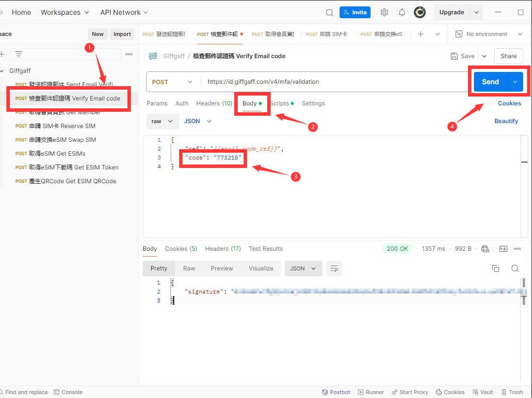Copy response with the copy icon
This screenshot has width=532, height=398.
tap(496, 268)
